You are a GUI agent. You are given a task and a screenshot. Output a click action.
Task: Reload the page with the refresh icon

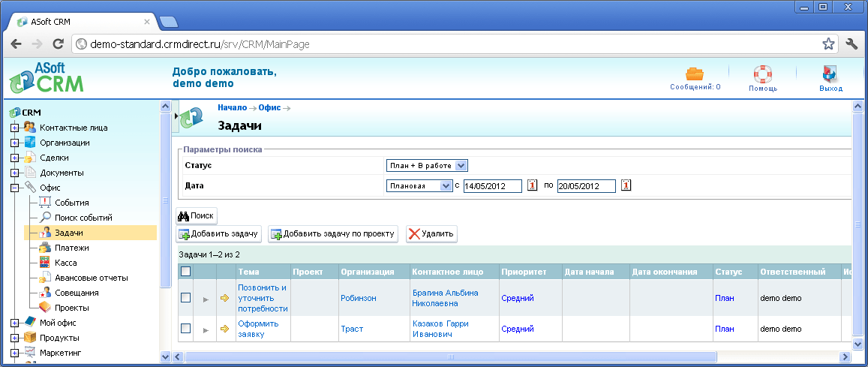pyautogui.click(x=58, y=44)
